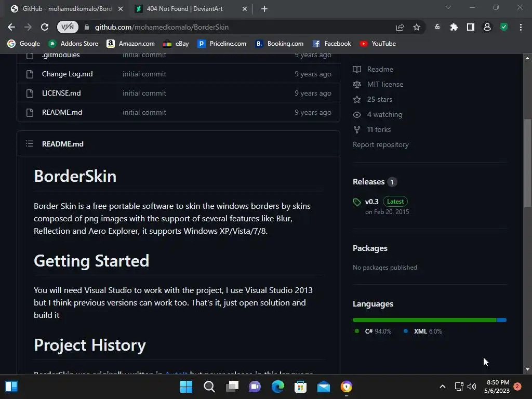Open the browser three-dot menu
Screen dimensions: 532x399
coord(521,27)
